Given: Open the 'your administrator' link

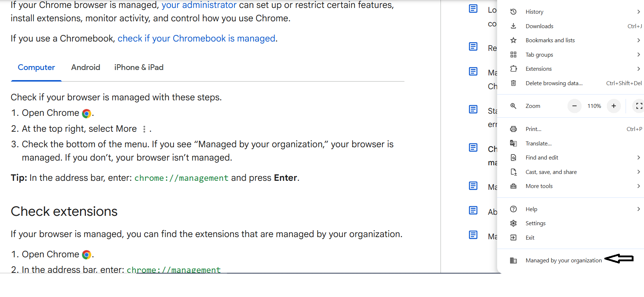Looking at the screenshot, I should [199, 5].
